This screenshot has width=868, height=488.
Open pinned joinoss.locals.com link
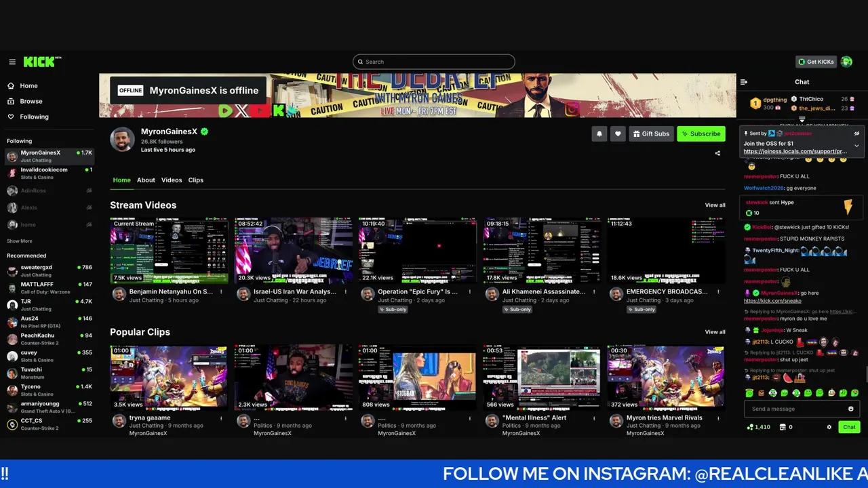[795, 152]
